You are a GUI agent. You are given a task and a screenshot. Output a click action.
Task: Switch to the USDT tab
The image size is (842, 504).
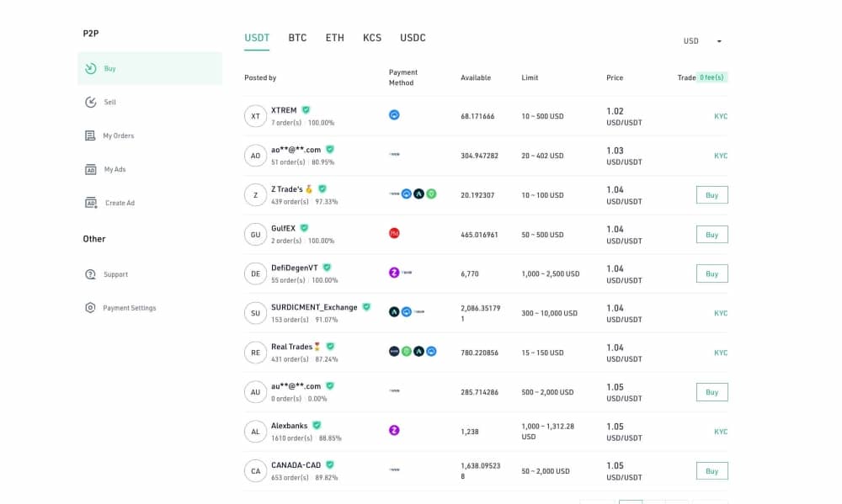[x=257, y=38]
